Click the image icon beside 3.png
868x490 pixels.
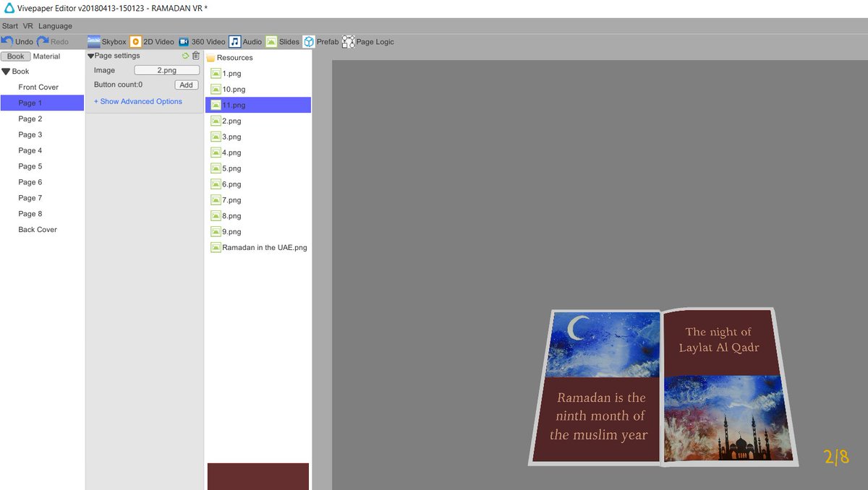(216, 137)
